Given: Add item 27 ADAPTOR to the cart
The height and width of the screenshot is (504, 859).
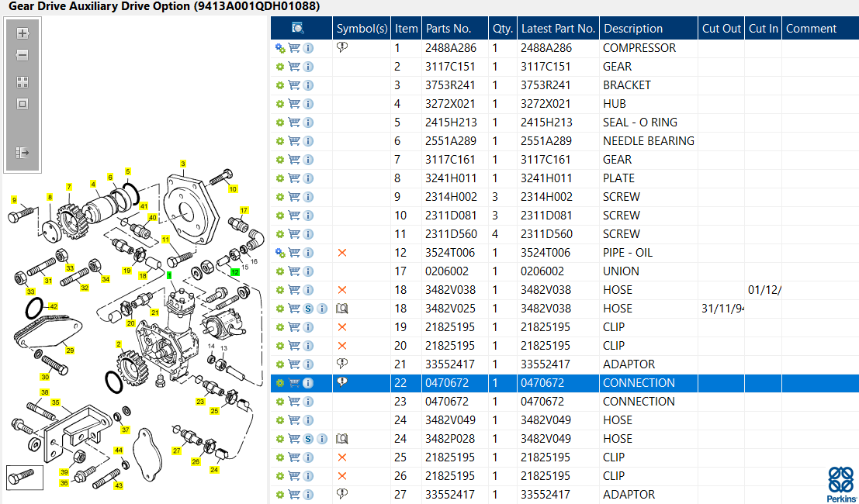Looking at the screenshot, I should tap(294, 495).
